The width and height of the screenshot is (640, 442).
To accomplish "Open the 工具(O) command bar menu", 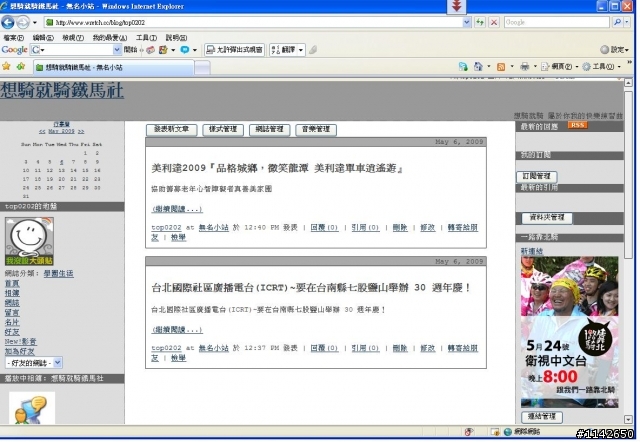I will pos(602,67).
